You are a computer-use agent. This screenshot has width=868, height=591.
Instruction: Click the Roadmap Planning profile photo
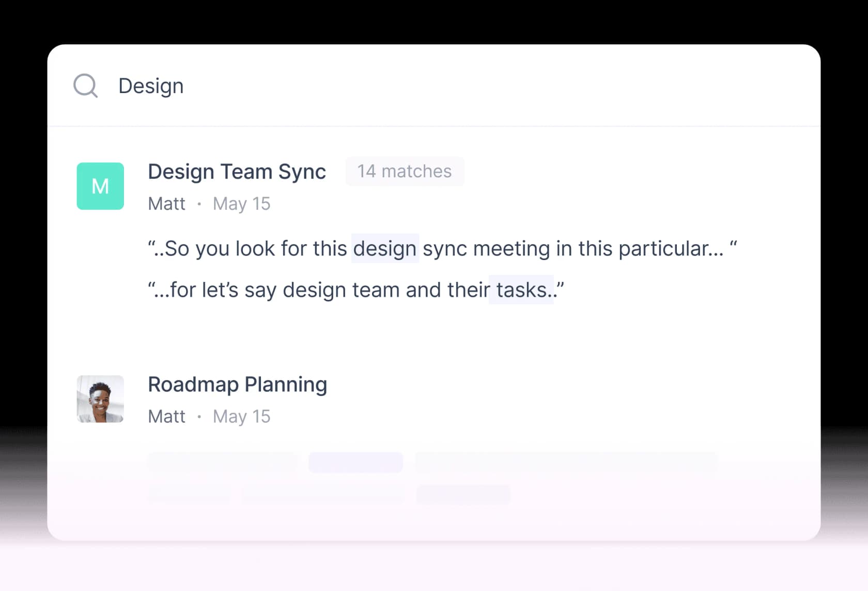pyautogui.click(x=100, y=399)
